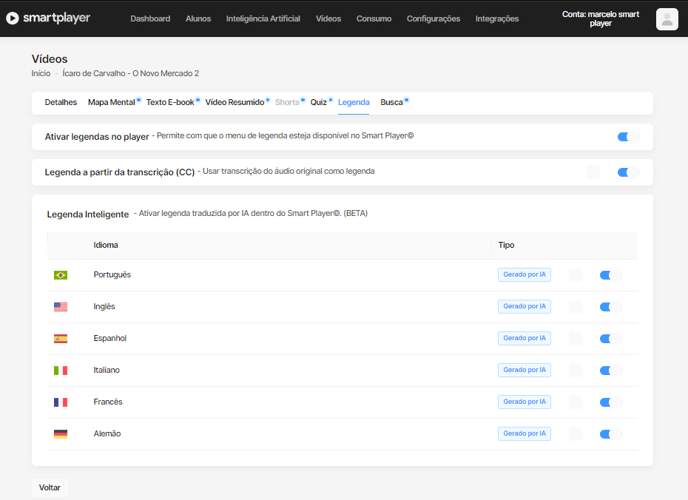This screenshot has width=688, height=500.
Task: Click the Germany flag icon
Action: tap(61, 434)
